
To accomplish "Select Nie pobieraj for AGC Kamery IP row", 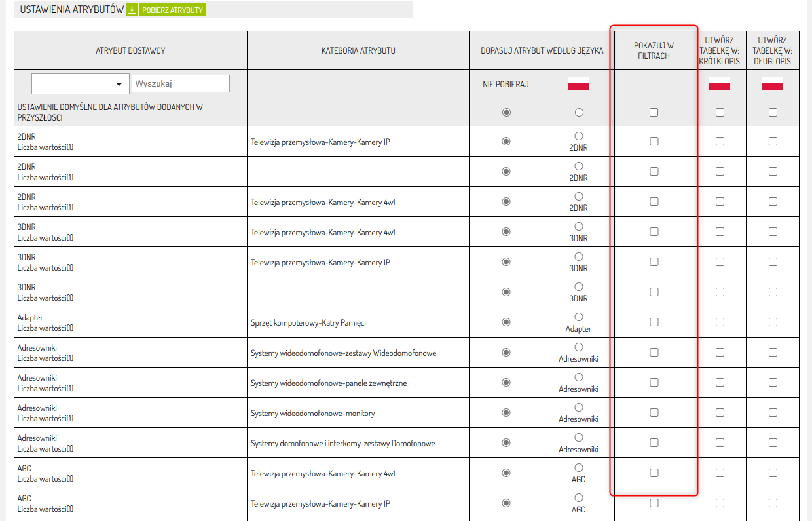I will point(506,503).
